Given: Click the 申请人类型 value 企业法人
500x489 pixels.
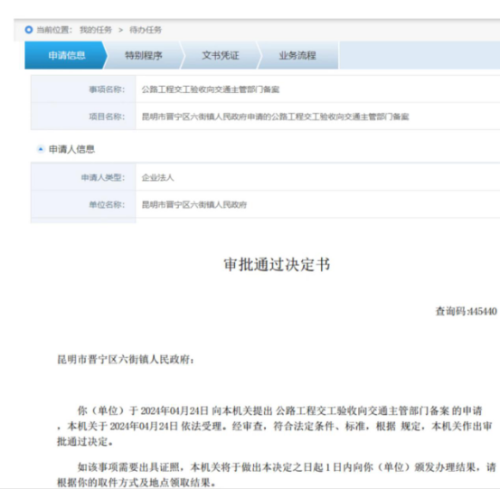Looking at the screenshot, I should 158,178.
